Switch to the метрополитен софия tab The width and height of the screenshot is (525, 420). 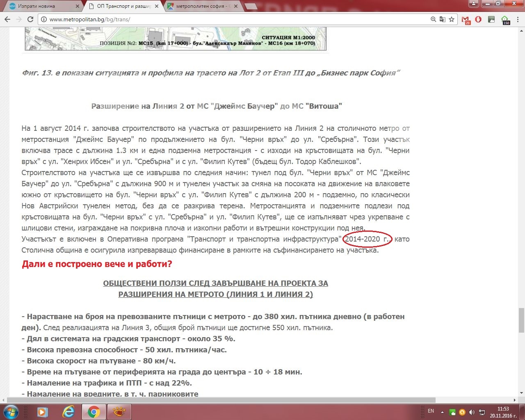pos(202,7)
